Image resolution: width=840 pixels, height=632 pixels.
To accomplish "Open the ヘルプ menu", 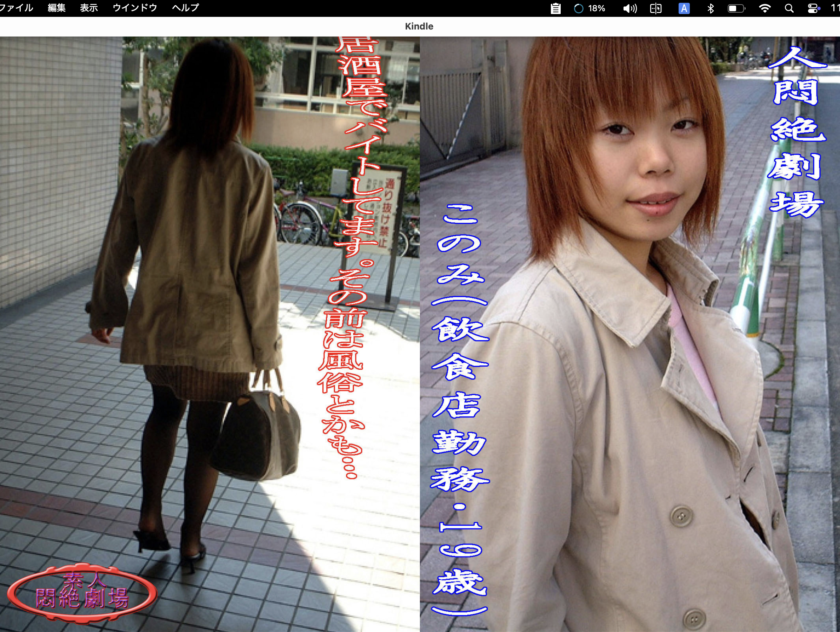I will [x=185, y=8].
